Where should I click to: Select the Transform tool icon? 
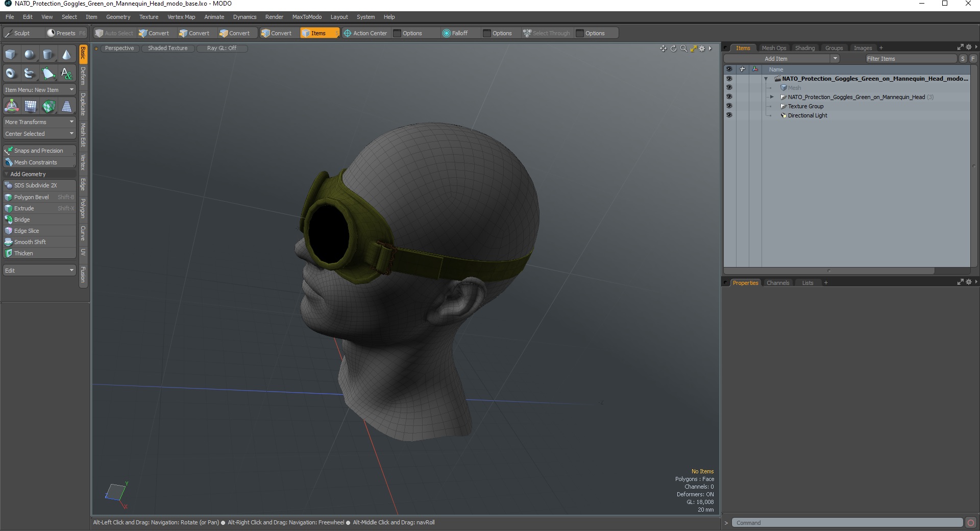(x=11, y=106)
